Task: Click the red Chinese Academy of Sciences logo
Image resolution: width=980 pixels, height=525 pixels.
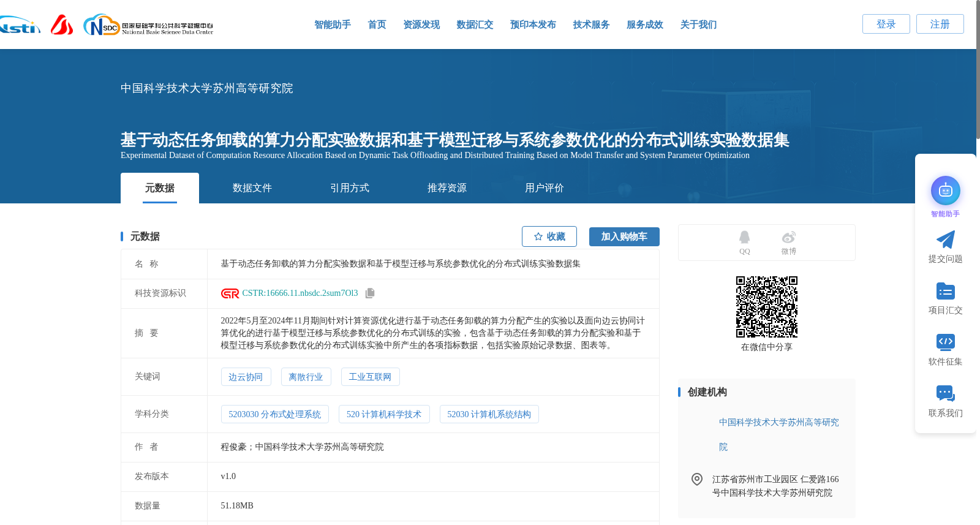Action: 62,25
